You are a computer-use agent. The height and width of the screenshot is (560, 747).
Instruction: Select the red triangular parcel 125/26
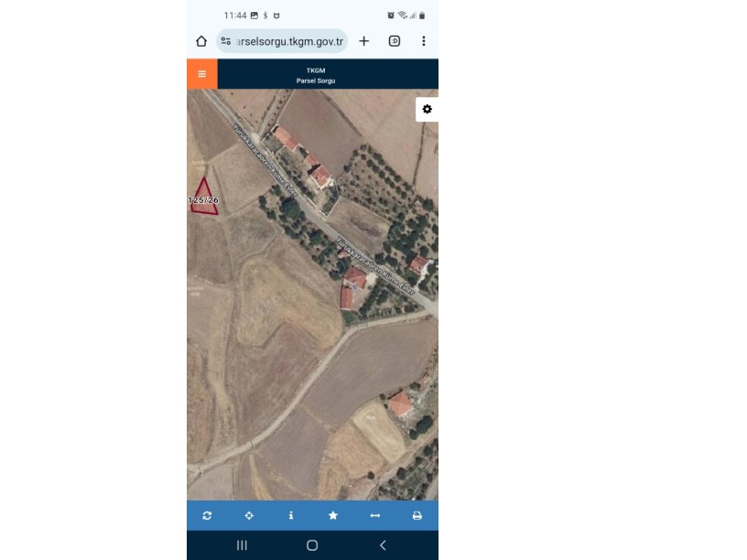pos(204,198)
